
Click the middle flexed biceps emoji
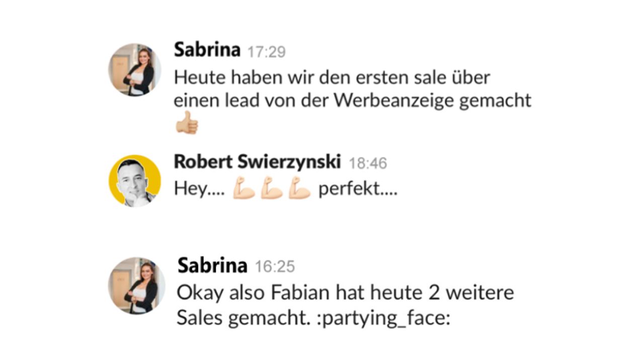coord(272,190)
